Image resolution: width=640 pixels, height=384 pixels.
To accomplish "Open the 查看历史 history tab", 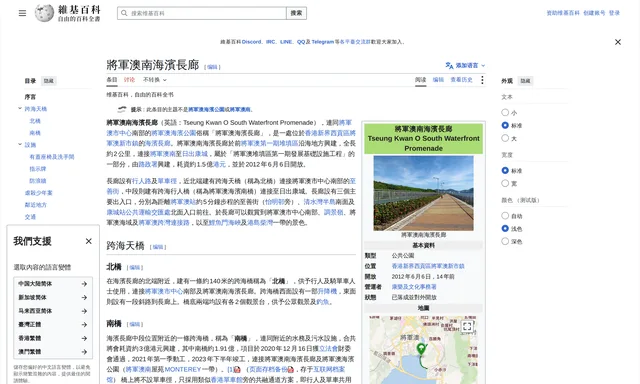I will [x=461, y=80].
